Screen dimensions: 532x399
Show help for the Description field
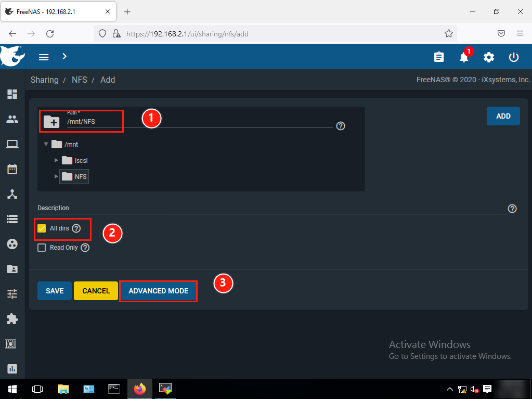[512, 209]
